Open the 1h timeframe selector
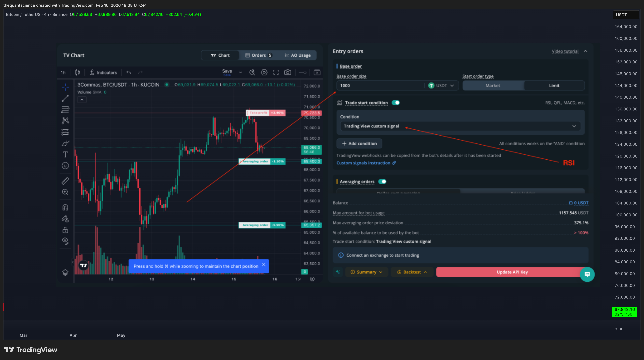The width and height of the screenshot is (644, 360). click(x=63, y=72)
